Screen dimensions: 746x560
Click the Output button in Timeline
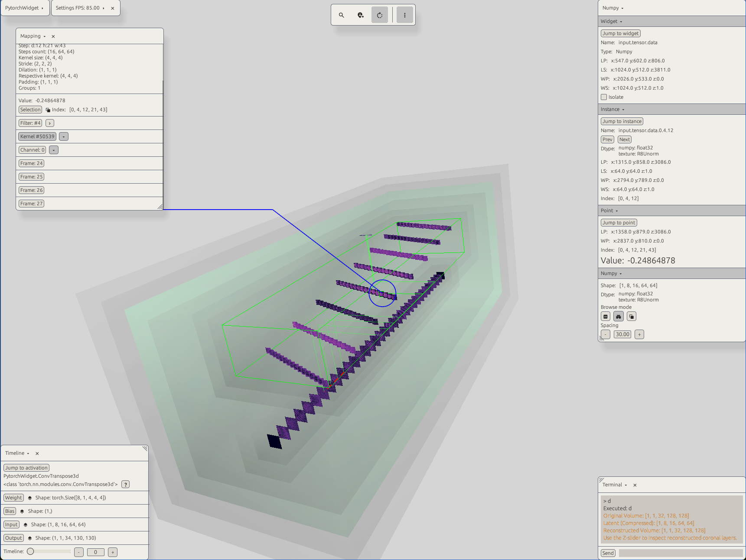13,538
